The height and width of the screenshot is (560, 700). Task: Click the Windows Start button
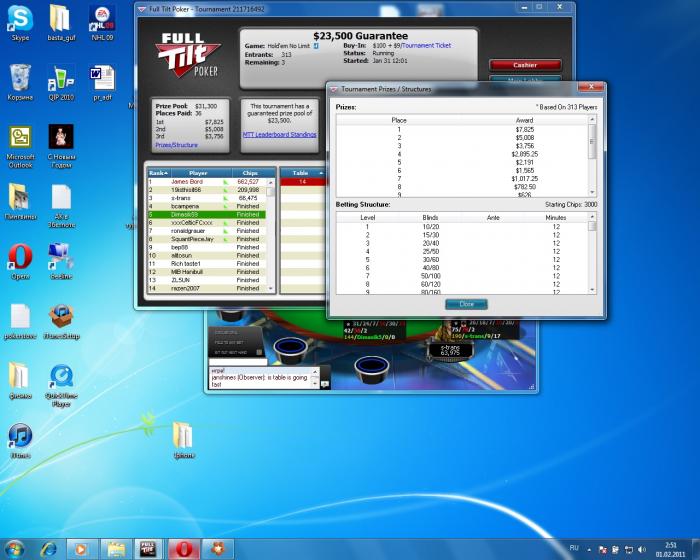(15, 547)
